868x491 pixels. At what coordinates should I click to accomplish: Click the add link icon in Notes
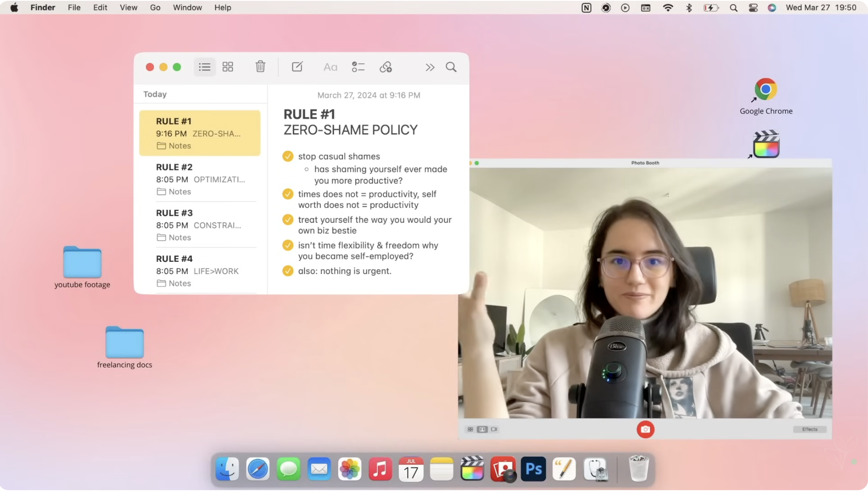click(x=386, y=67)
